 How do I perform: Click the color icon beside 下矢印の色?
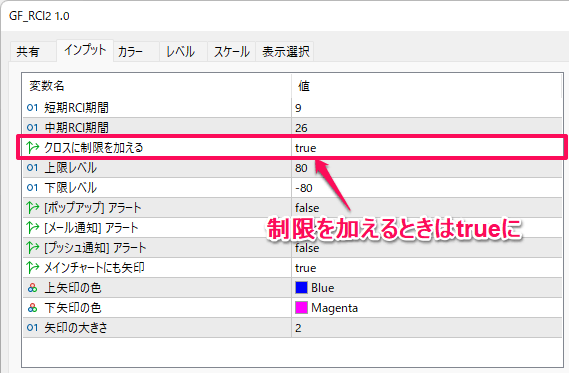click(x=32, y=308)
